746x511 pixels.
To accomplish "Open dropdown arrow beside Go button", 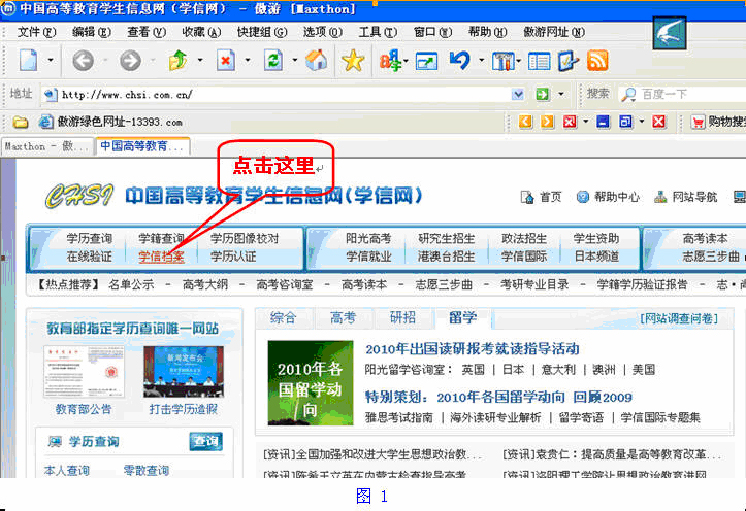I will 560,94.
